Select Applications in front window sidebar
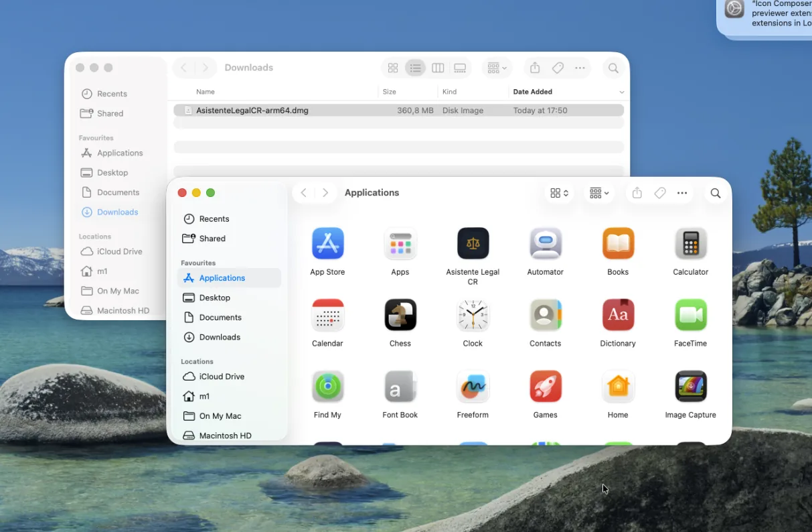 pyautogui.click(x=229, y=278)
